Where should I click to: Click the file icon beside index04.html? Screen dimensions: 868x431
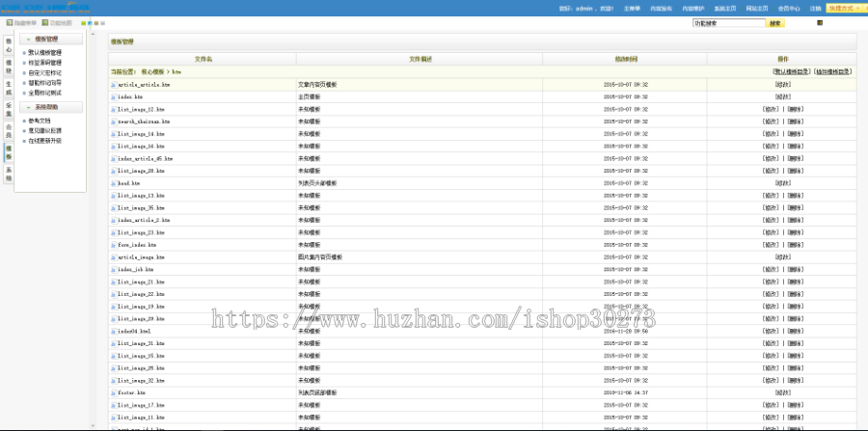pos(114,331)
